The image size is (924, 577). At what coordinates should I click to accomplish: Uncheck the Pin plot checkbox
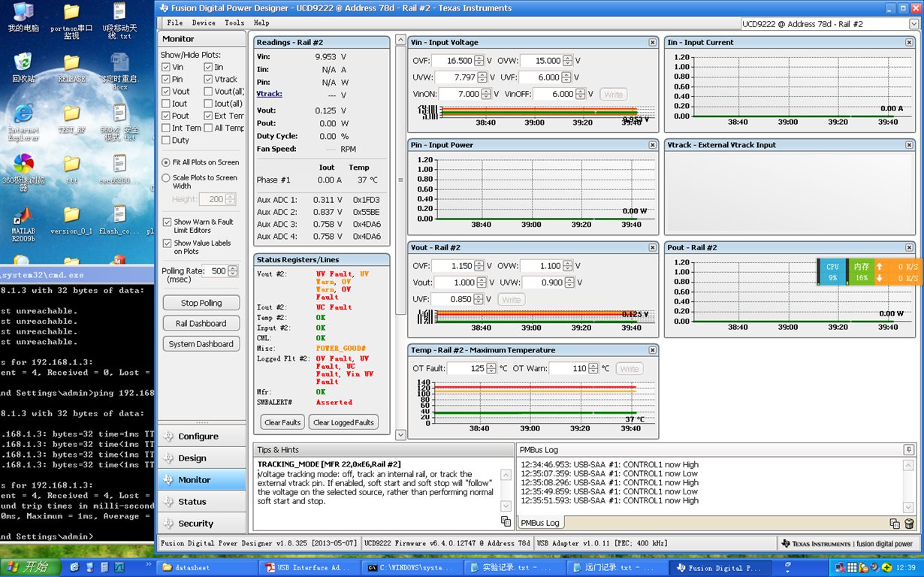coord(166,79)
